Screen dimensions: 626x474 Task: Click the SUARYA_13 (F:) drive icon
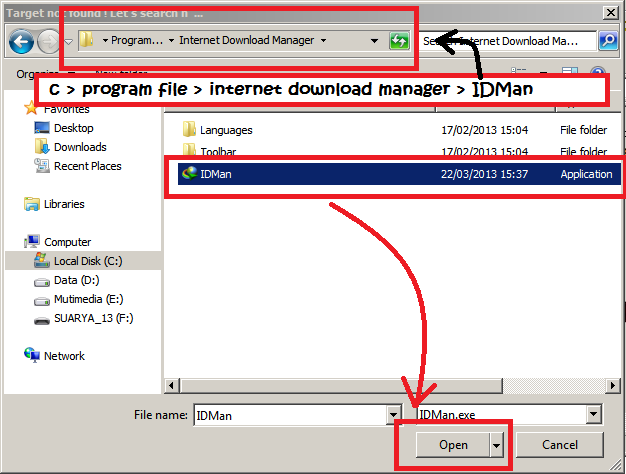click(x=42, y=320)
